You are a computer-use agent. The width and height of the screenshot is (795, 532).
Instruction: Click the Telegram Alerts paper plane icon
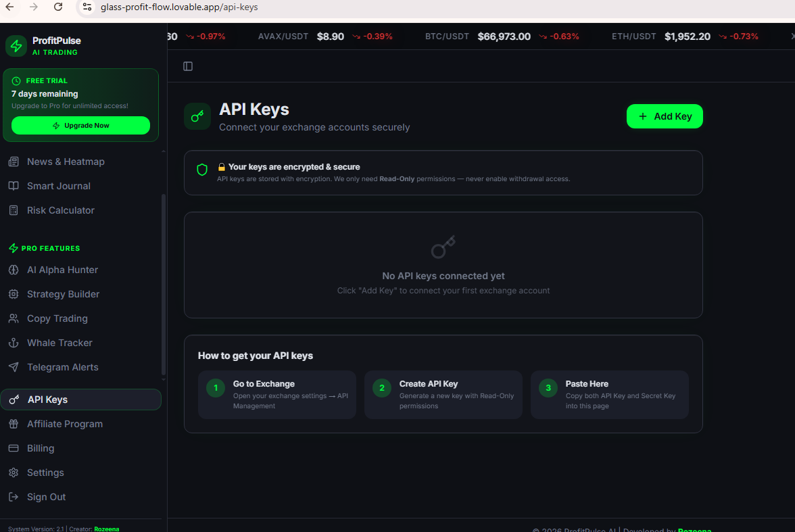pyautogui.click(x=14, y=367)
